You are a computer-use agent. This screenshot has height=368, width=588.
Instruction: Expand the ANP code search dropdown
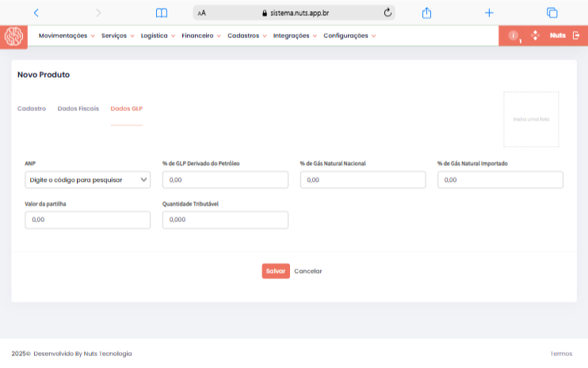point(87,180)
